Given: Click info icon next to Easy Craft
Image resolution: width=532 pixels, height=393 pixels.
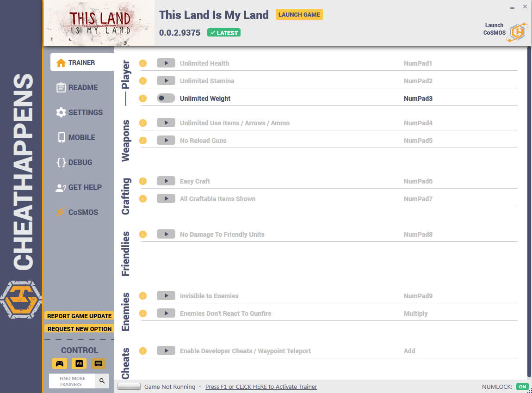Looking at the screenshot, I should [143, 181].
